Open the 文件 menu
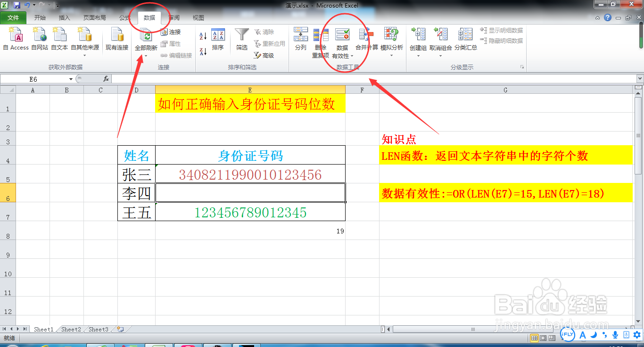 click(14, 17)
